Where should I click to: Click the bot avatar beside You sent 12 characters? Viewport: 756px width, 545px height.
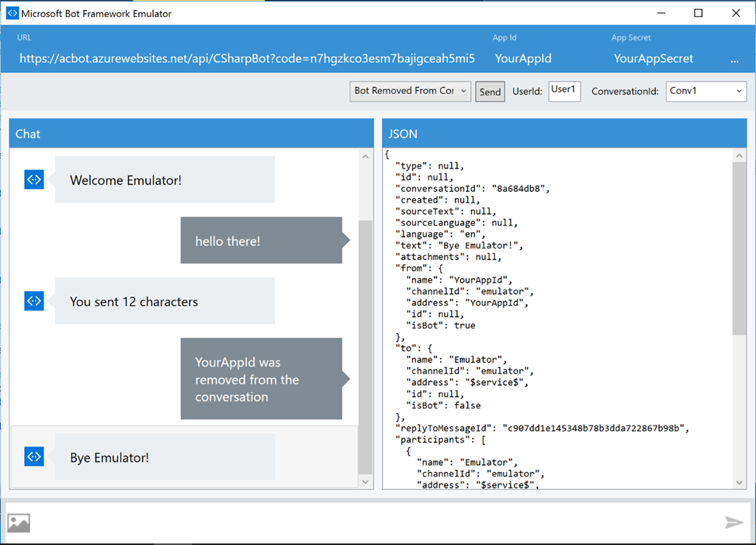click(x=33, y=301)
